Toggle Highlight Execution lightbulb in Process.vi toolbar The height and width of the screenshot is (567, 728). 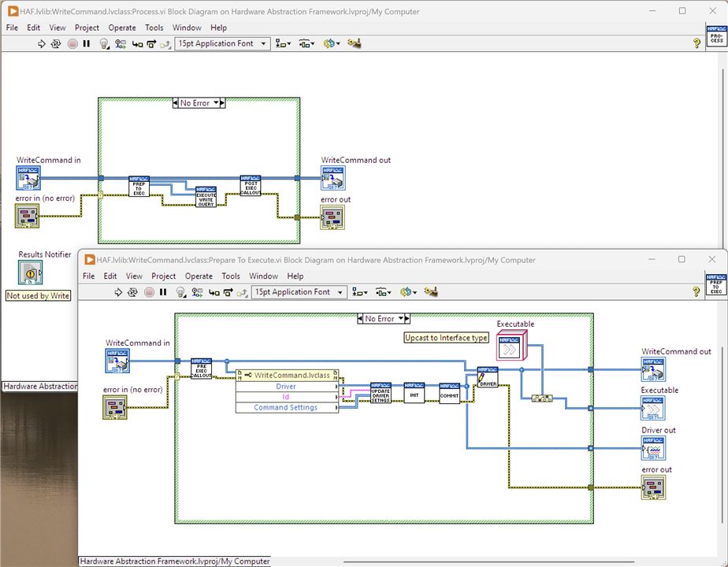[103, 44]
